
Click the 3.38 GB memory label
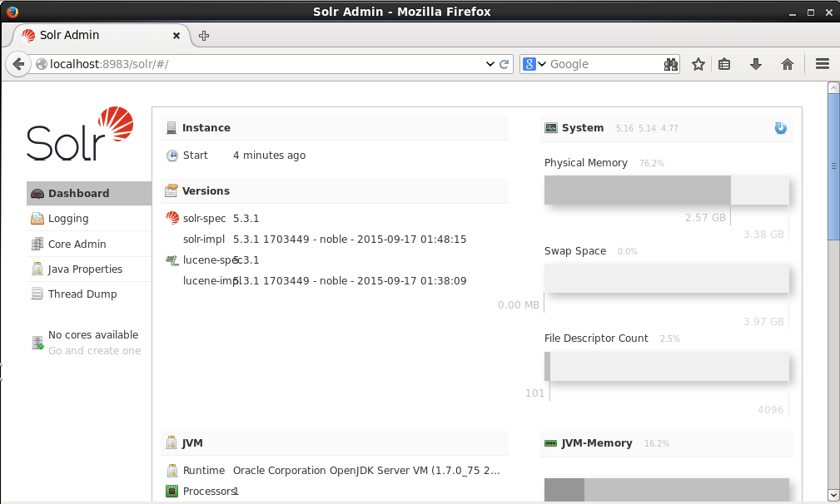[763, 235]
